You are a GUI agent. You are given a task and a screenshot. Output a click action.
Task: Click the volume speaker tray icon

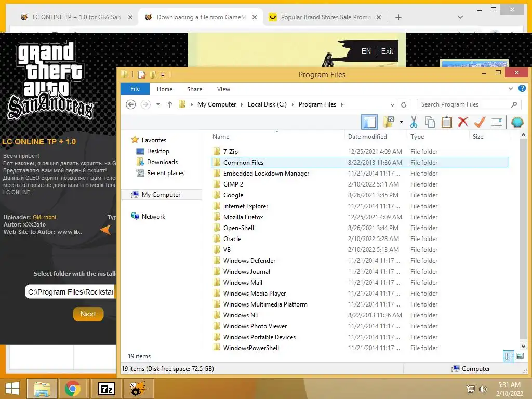pyautogui.click(x=483, y=389)
